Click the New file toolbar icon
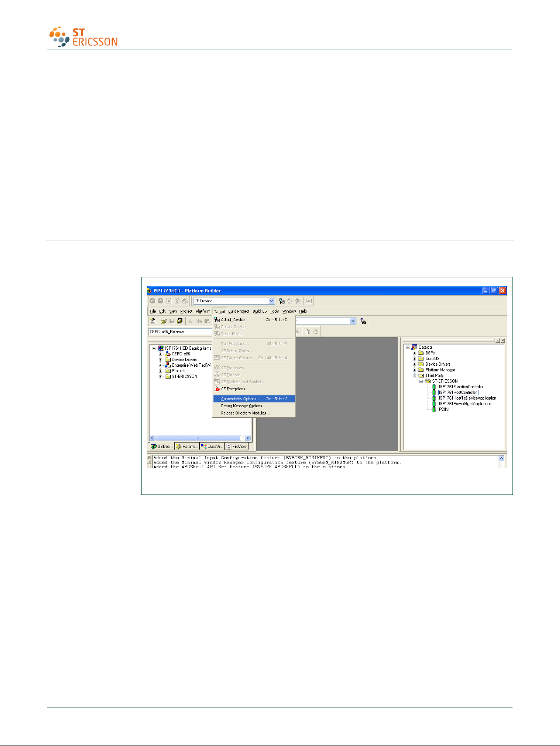The image size is (560, 746). point(153,321)
